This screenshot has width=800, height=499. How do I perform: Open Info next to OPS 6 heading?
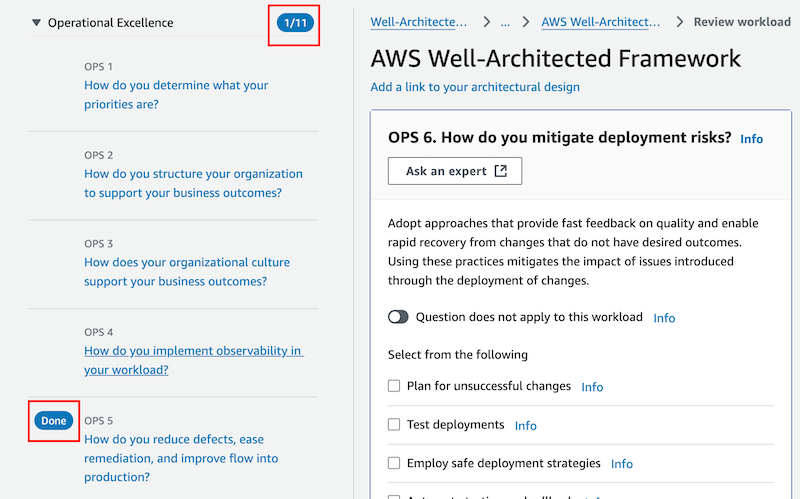(x=752, y=139)
